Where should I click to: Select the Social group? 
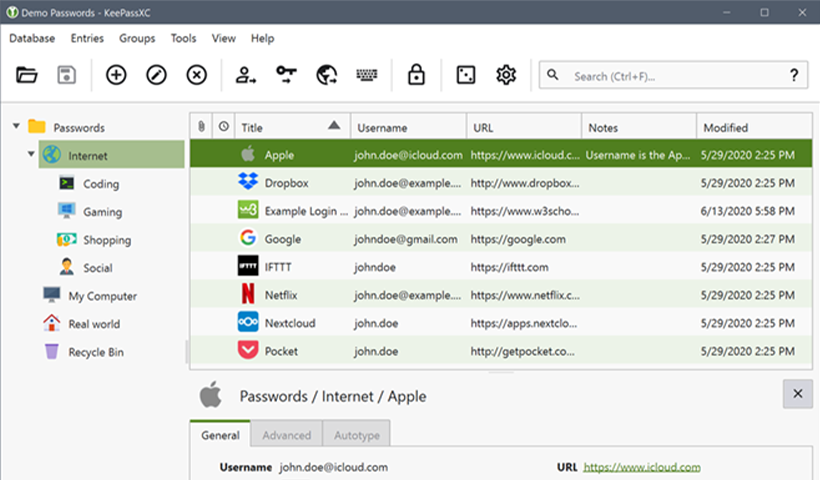point(98,268)
